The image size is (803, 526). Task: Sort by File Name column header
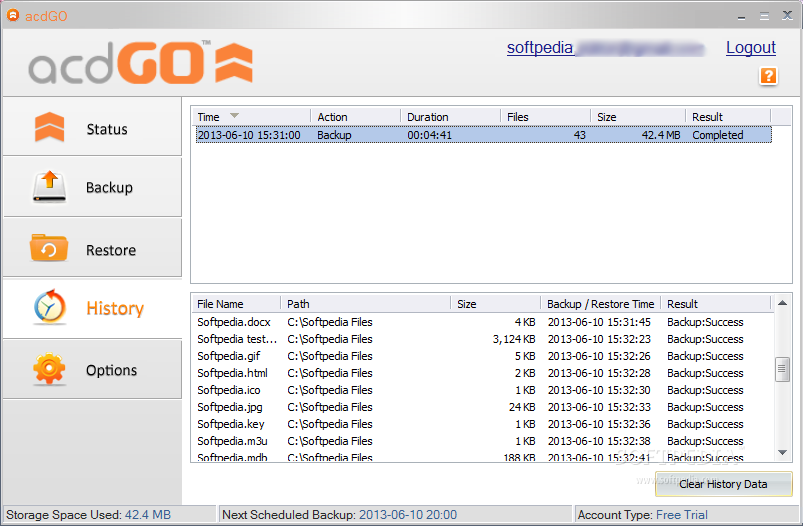[x=238, y=304]
